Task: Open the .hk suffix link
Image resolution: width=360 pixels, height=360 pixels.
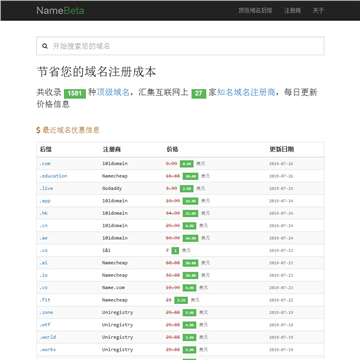Action: coord(44,213)
